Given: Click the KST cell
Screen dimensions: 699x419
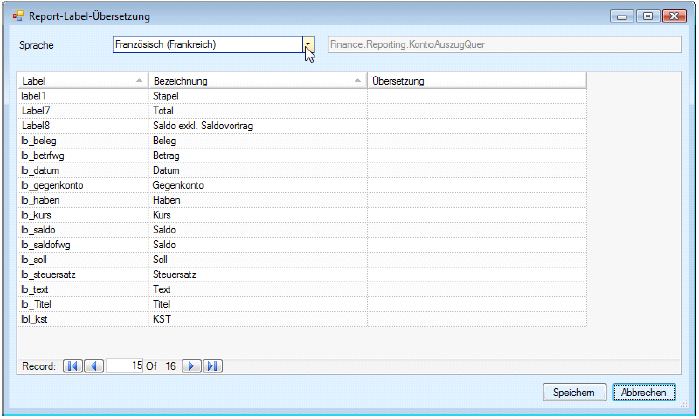Looking at the screenshot, I should tap(258, 319).
